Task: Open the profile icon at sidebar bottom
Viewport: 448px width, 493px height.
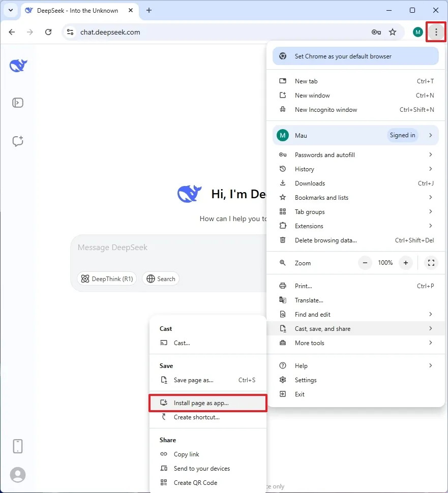Action: pos(18,475)
